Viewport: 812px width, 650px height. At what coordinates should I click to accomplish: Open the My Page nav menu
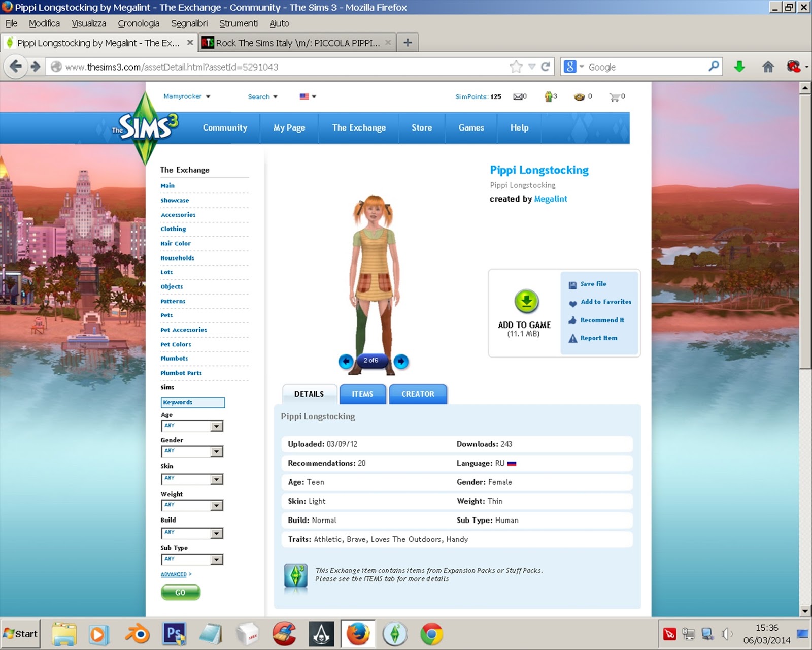tap(289, 128)
